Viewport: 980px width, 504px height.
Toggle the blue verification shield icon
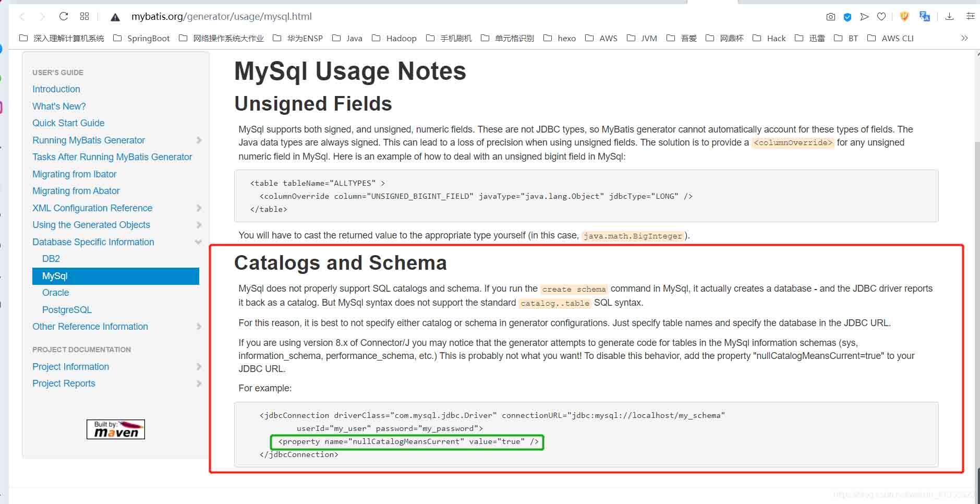click(847, 16)
